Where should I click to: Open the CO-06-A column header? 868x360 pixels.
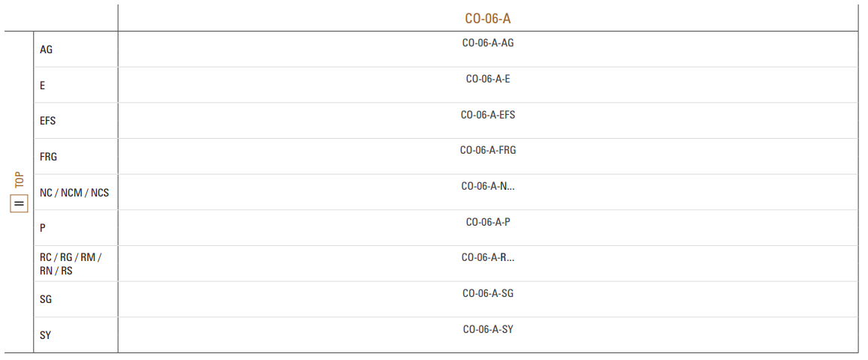coord(488,19)
